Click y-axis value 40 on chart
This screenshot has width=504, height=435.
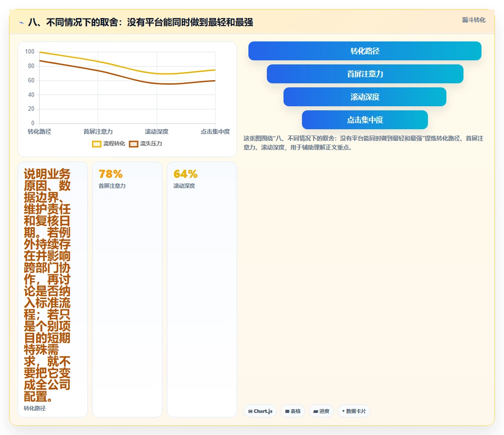click(31, 95)
